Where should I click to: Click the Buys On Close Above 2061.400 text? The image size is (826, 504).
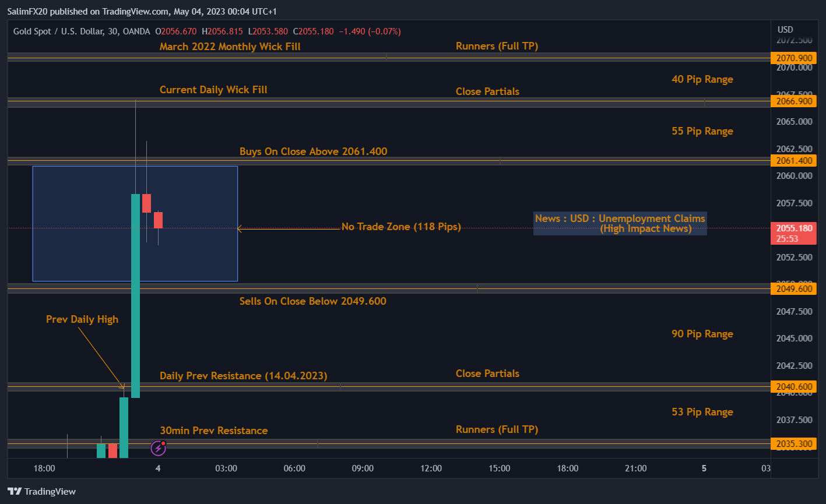(x=313, y=151)
